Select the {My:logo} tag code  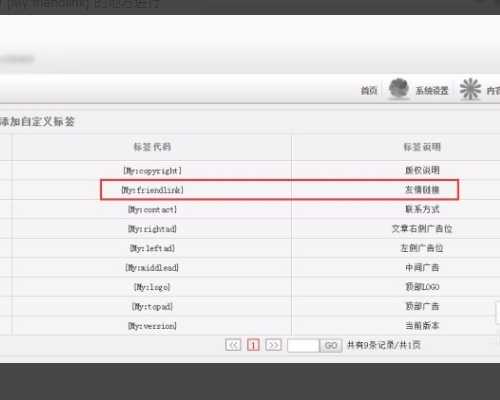[x=152, y=287]
